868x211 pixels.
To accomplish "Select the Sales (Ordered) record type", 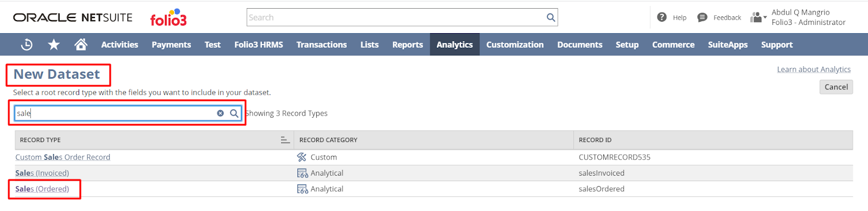I will tap(42, 189).
